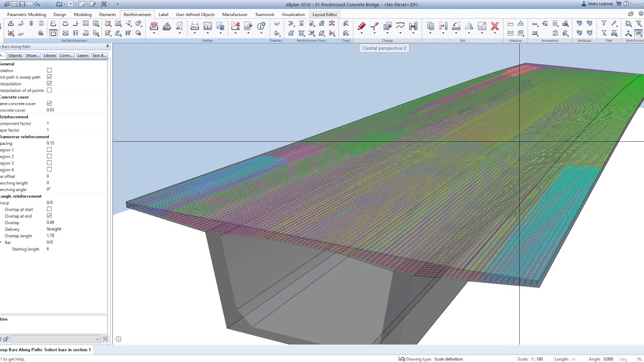
Task: Uncheck Overlap at end checkbox
Action: point(49,216)
